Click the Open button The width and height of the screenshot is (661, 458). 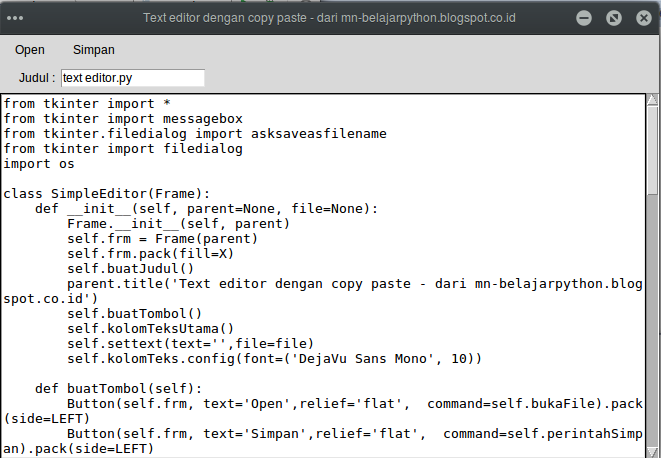[x=30, y=49]
